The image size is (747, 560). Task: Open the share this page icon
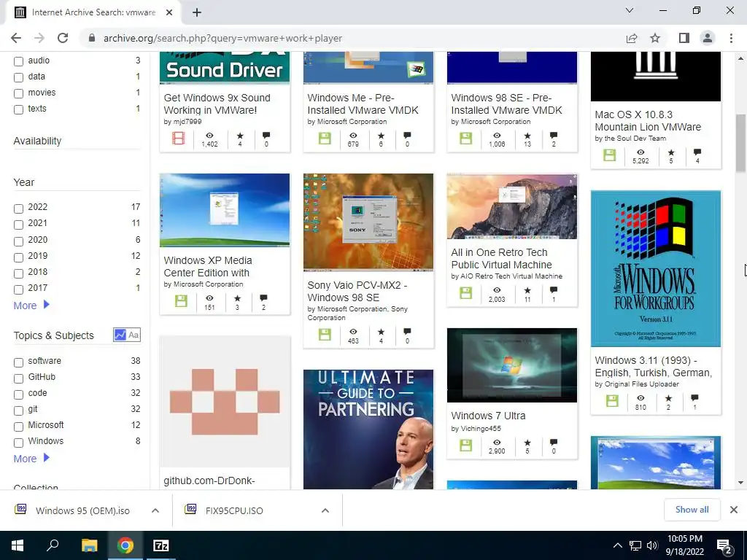[632, 38]
